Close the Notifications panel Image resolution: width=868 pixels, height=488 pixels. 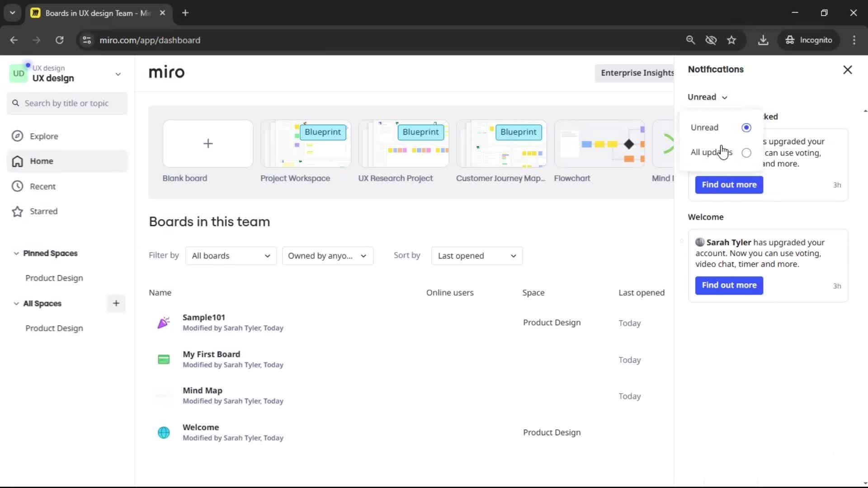(848, 70)
